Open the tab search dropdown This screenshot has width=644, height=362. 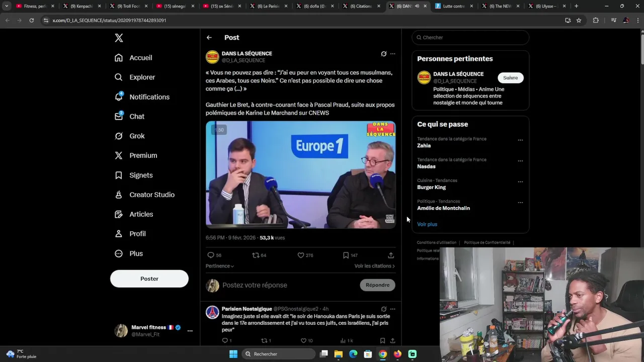pyautogui.click(x=7, y=6)
